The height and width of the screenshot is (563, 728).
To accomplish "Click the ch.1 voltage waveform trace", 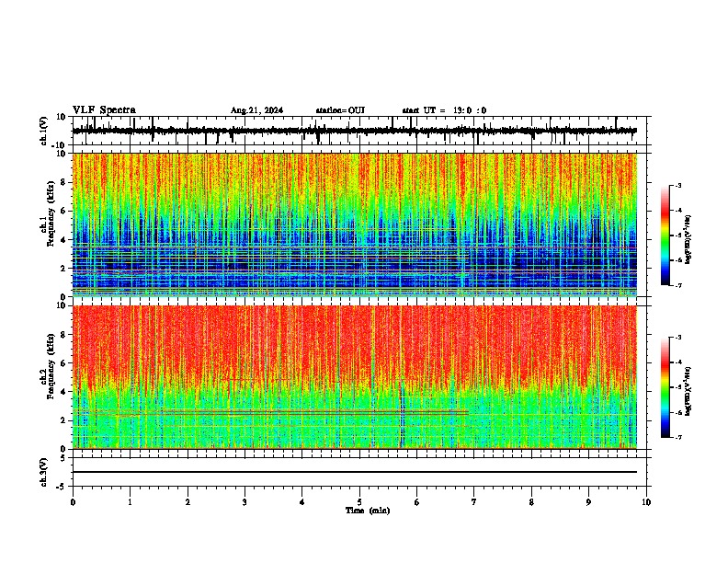I will [x=354, y=131].
